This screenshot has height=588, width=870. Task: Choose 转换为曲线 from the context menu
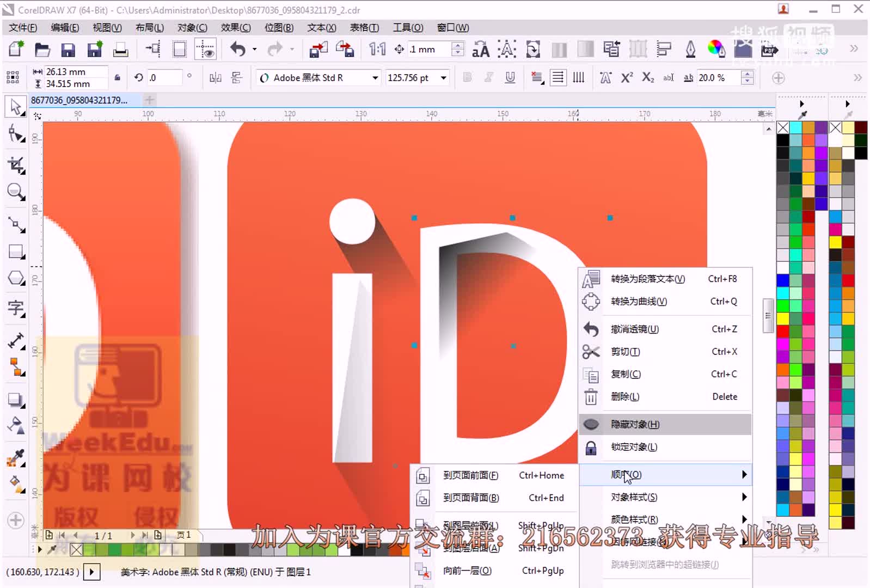[639, 302]
